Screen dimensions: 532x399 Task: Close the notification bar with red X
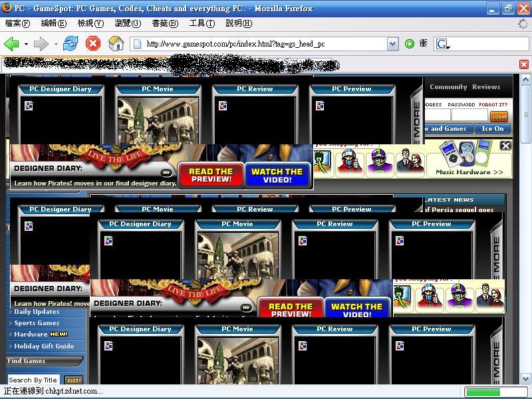(x=524, y=65)
